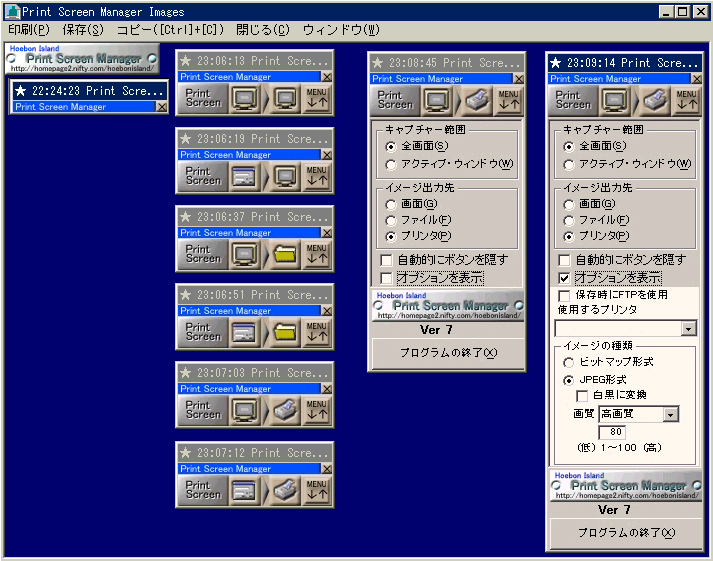Image resolution: width=713 pixels, height=561 pixels.
Task: Click full-screen capture icon in 23:08:45 window
Action: 437,100
